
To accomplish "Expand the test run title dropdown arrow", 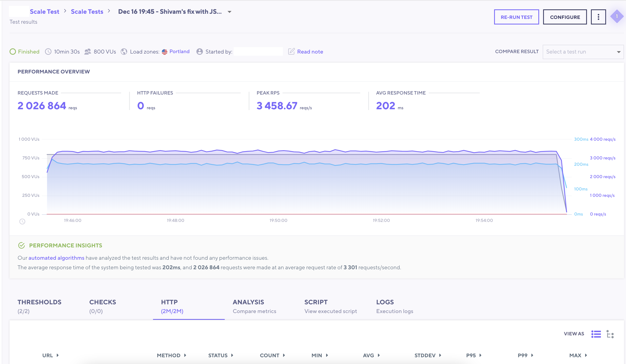I will [230, 12].
